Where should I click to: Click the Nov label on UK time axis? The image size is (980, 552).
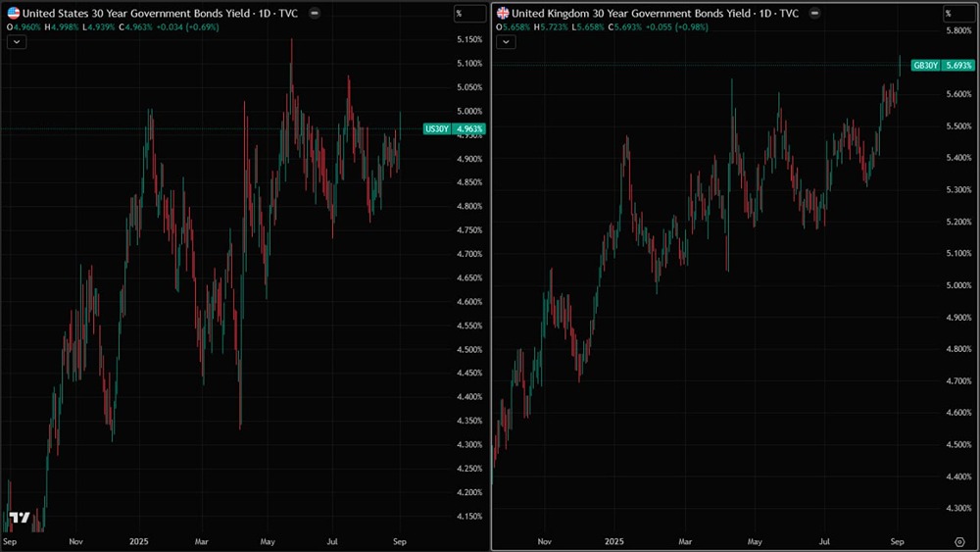[x=544, y=541]
